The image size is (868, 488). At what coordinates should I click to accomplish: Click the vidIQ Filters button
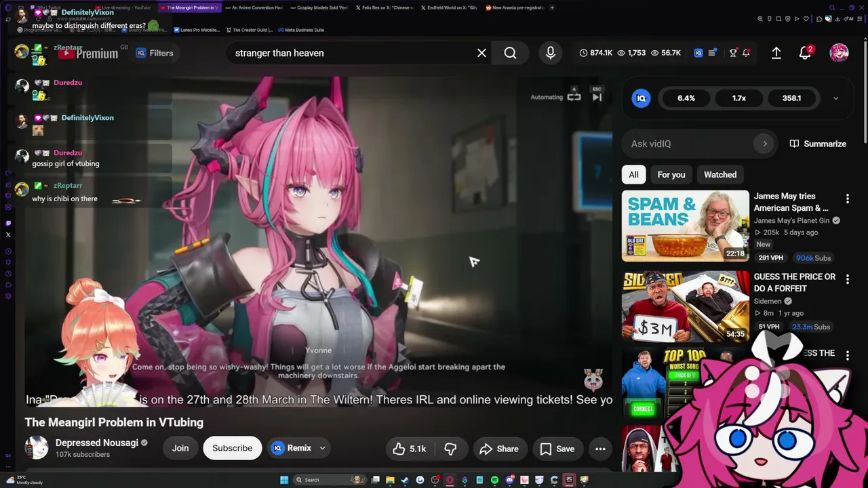pos(155,53)
